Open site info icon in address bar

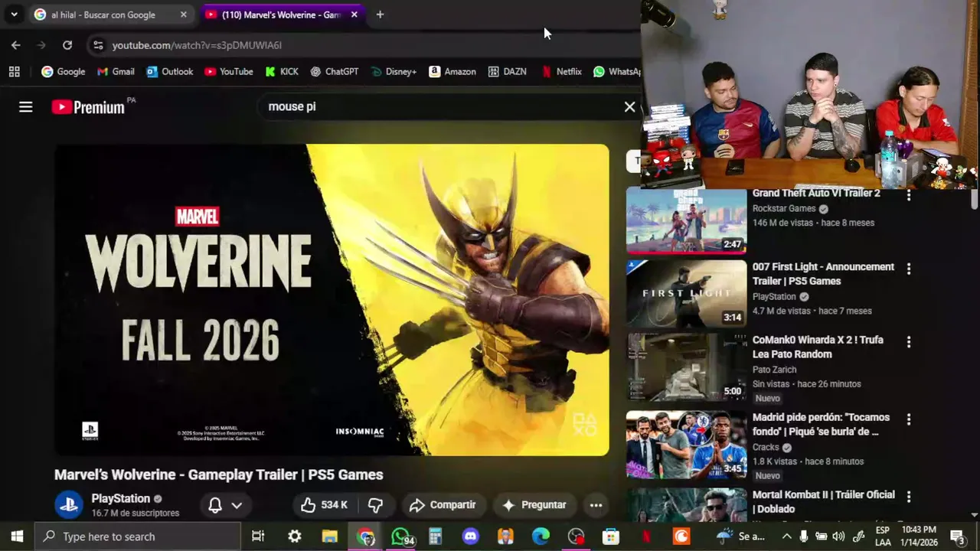[98, 45]
